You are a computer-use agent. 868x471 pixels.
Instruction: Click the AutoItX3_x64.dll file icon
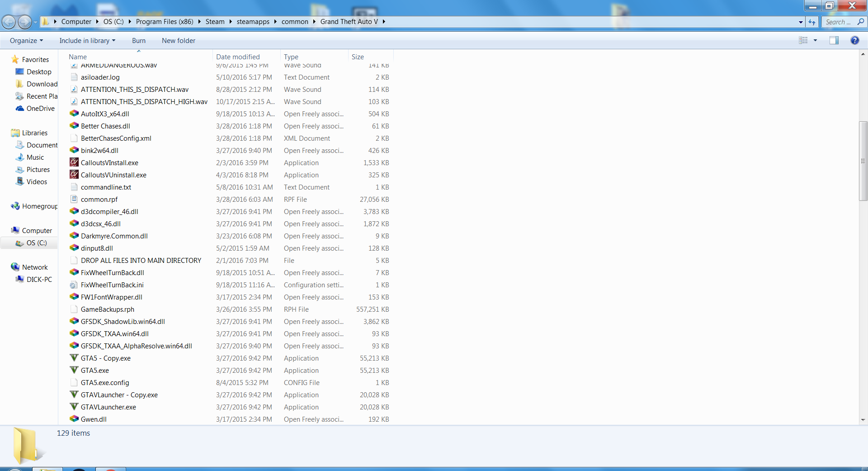74,113
